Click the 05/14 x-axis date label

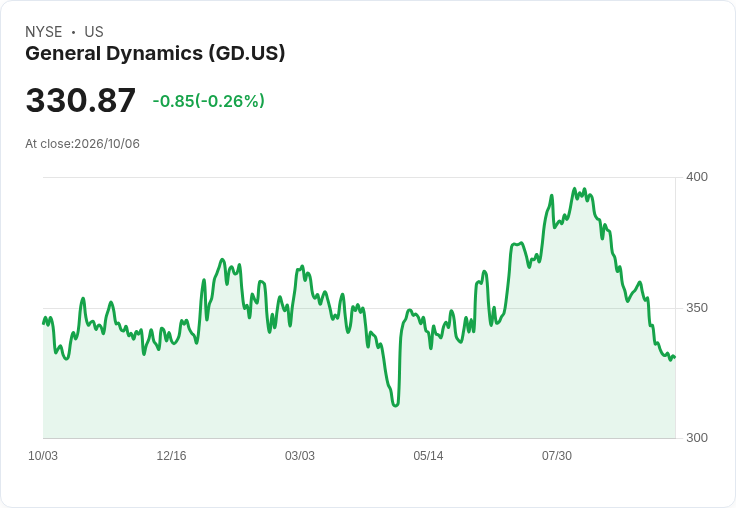[x=428, y=456]
